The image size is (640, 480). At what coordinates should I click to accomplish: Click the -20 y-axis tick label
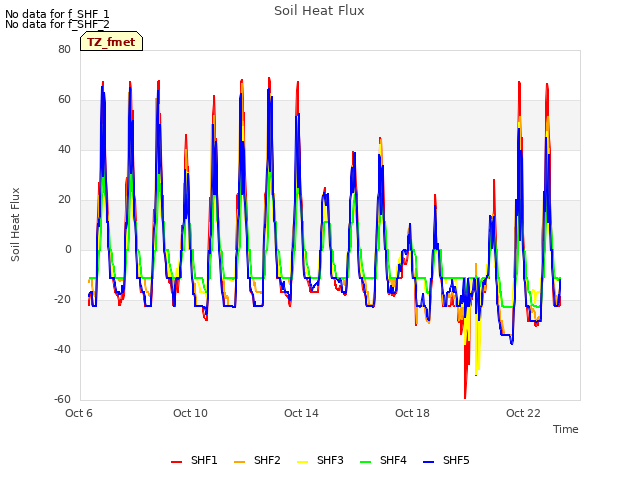coord(62,299)
